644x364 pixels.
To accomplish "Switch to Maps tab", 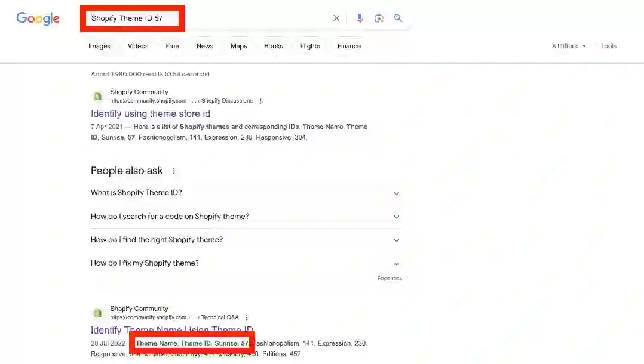I will 238,46.
